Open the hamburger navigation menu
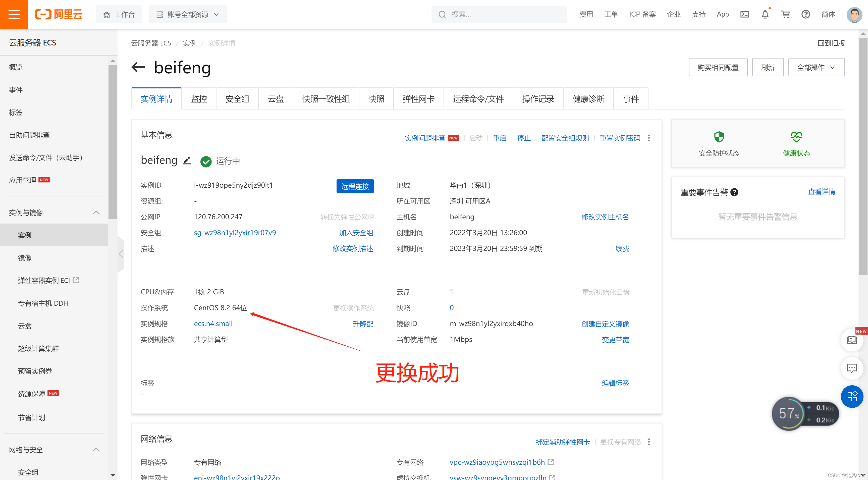Image resolution: width=868 pixels, height=480 pixels. pyautogui.click(x=14, y=14)
